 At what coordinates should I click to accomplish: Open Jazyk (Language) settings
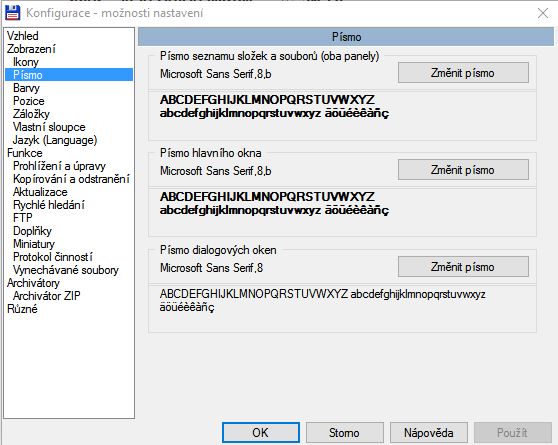click(55, 140)
